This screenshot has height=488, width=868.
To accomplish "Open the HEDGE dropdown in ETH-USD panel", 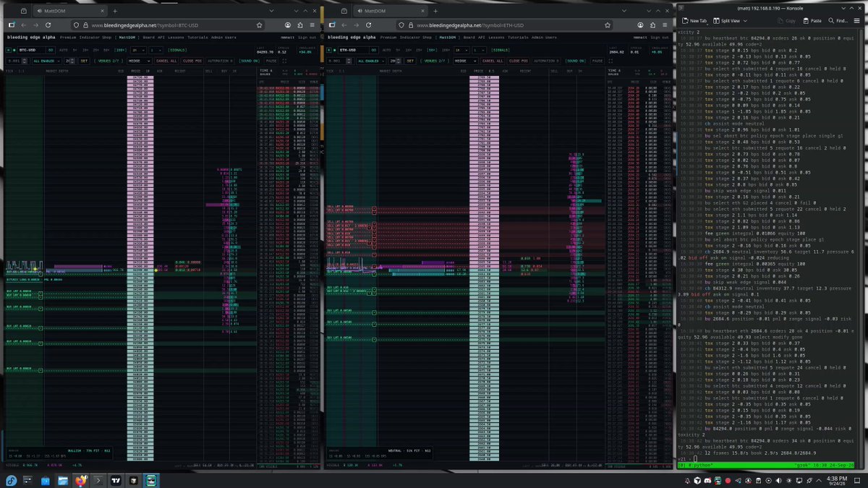I will pyautogui.click(x=466, y=61).
